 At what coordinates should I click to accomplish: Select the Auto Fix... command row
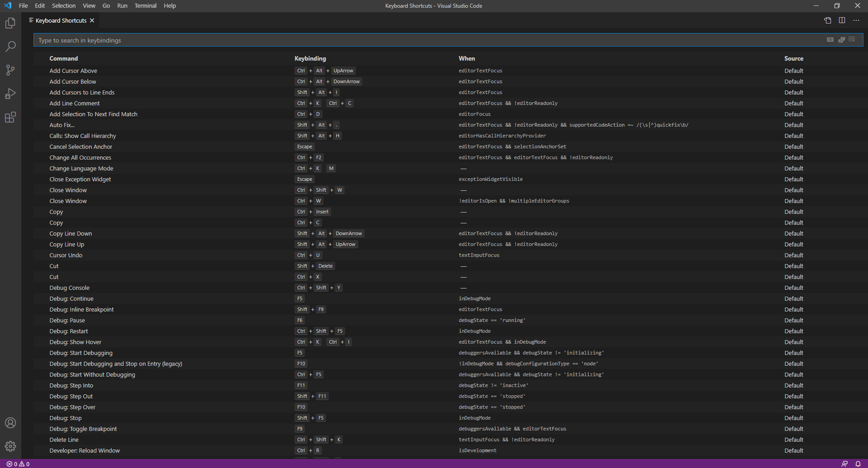click(x=448, y=125)
